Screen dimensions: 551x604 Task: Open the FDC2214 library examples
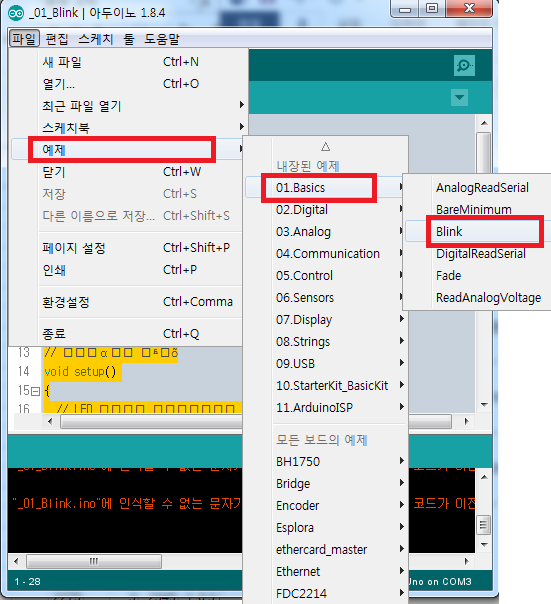(x=326, y=593)
